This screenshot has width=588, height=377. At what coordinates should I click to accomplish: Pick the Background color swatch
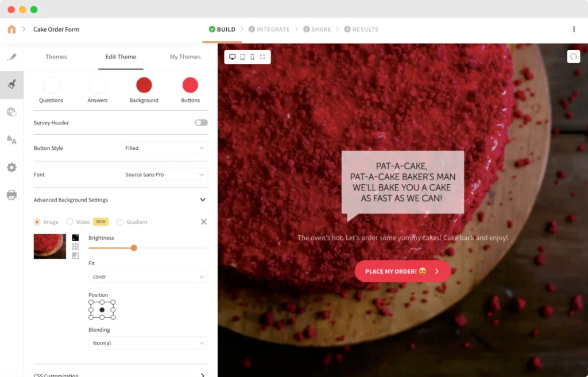[x=144, y=85]
